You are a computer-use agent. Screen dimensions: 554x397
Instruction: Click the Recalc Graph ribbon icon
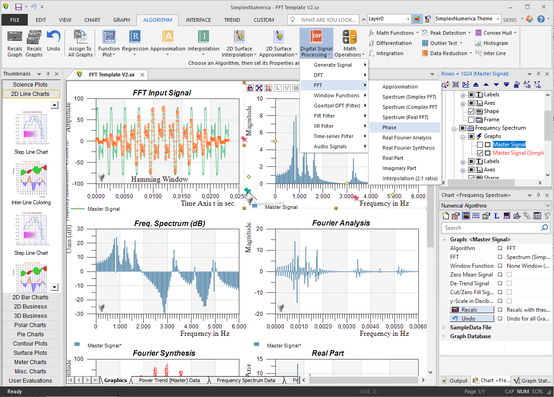pyautogui.click(x=14, y=43)
